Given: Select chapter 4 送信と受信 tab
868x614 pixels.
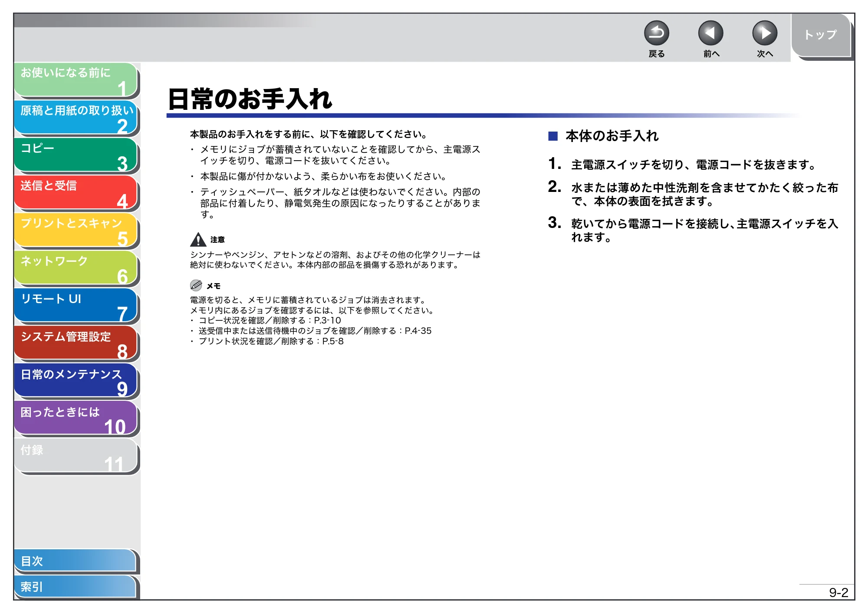Looking at the screenshot, I should click(x=76, y=192).
